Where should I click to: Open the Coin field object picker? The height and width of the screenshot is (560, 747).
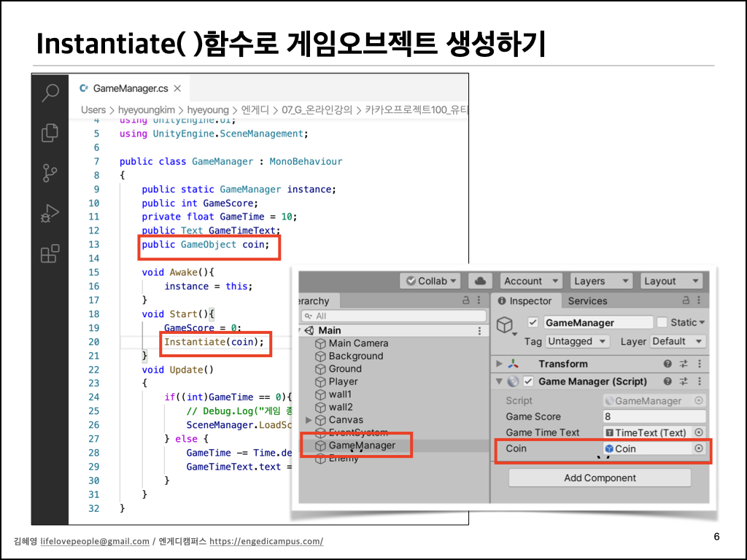click(x=698, y=448)
